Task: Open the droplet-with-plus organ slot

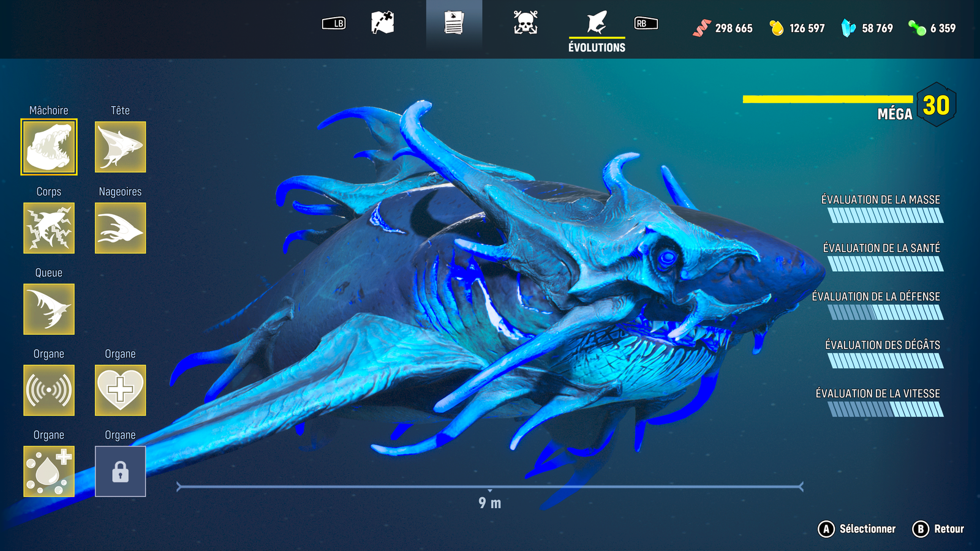Action: coord(49,471)
